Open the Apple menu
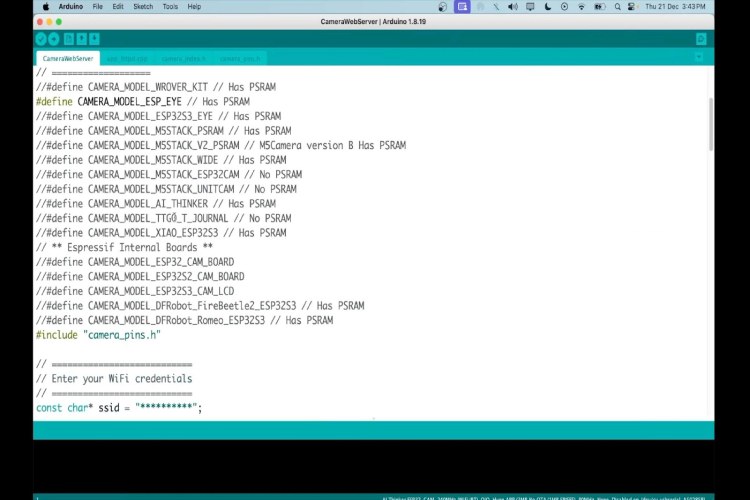 (x=46, y=7)
